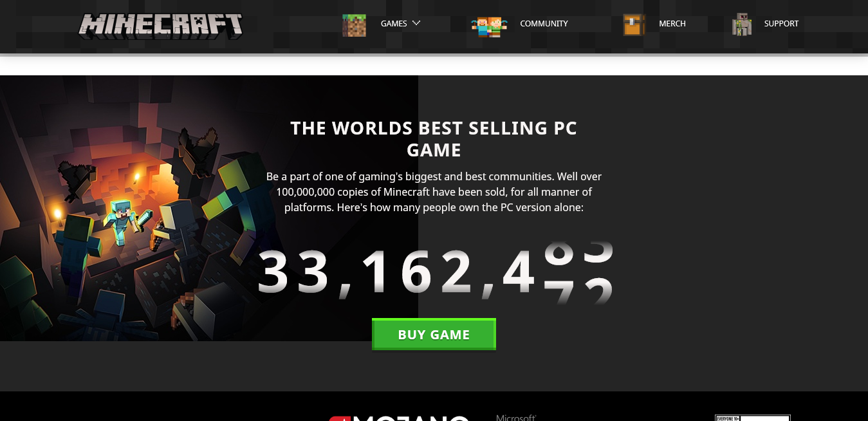Click the Steve and Alex Community icon
The image size is (868, 421).
coord(489,26)
